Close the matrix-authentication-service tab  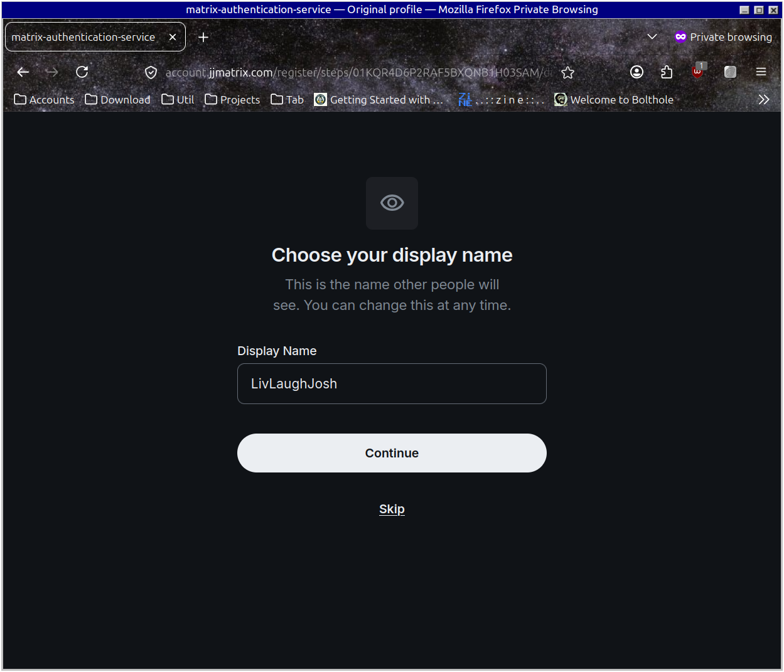pos(173,37)
